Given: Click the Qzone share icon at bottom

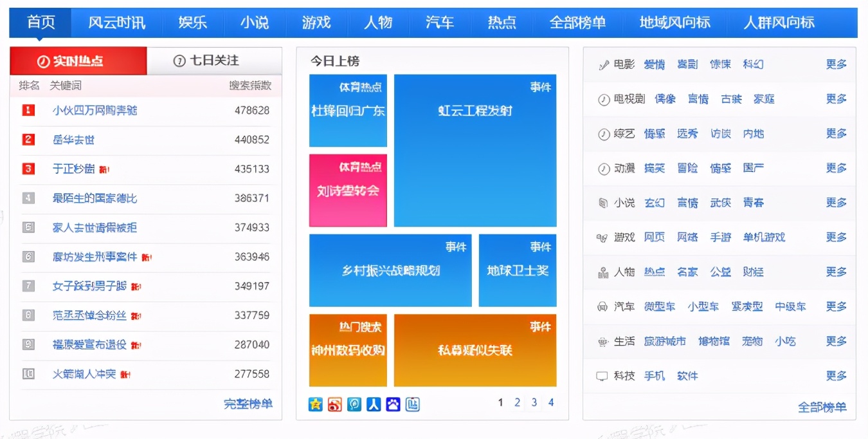Looking at the screenshot, I should click(x=411, y=404).
